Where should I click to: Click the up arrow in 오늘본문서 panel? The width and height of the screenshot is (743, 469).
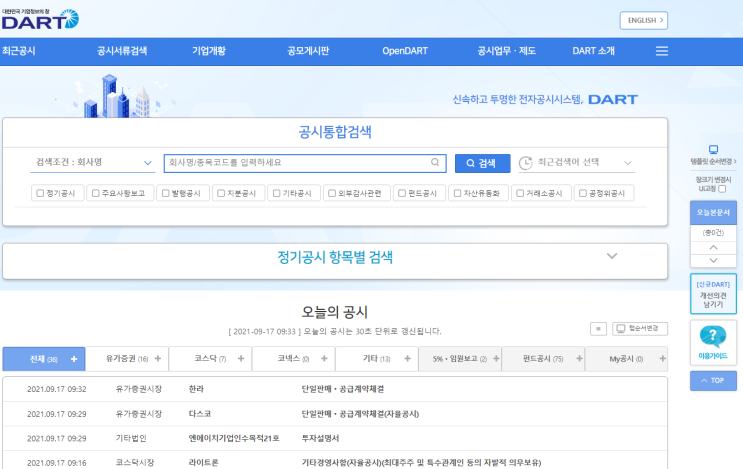point(713,247)
